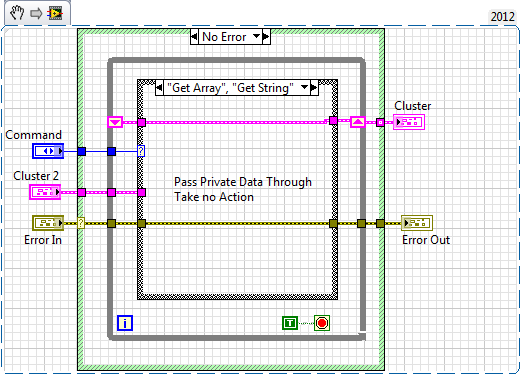Click the True boolean constant

290,323
